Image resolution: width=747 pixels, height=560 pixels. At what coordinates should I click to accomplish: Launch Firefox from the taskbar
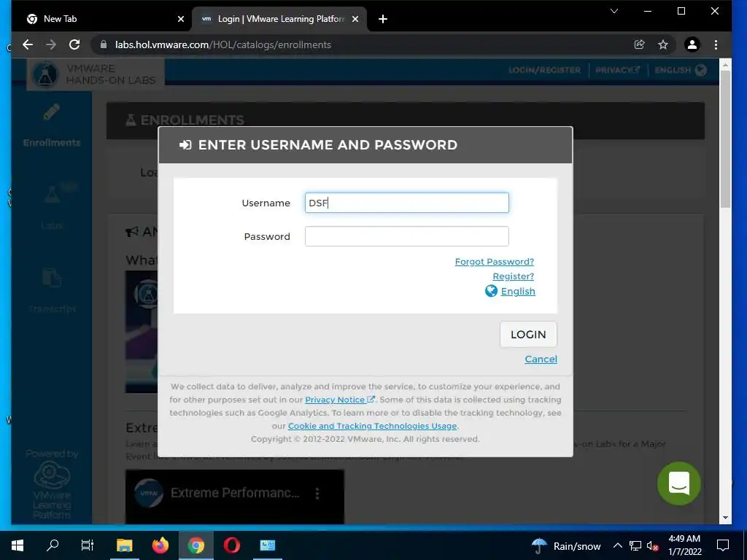pos(160,545)
